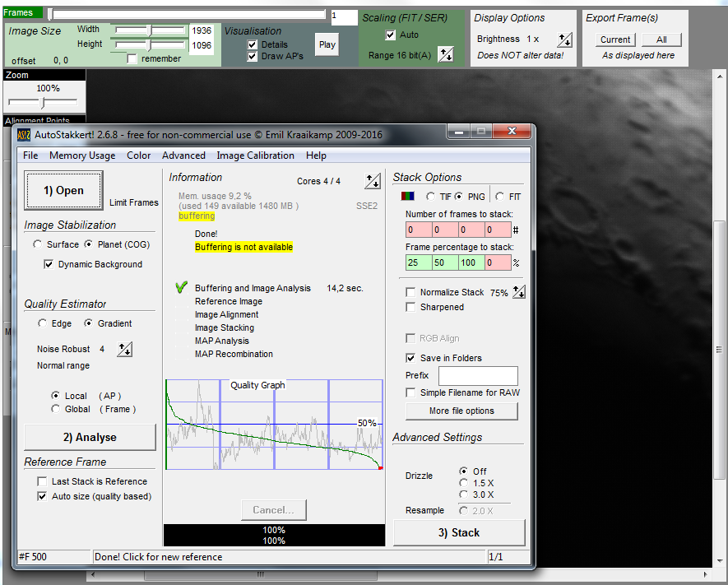The image size is (728, 585).
Task: Open the Help menu
Action: [x=316, y=156]
